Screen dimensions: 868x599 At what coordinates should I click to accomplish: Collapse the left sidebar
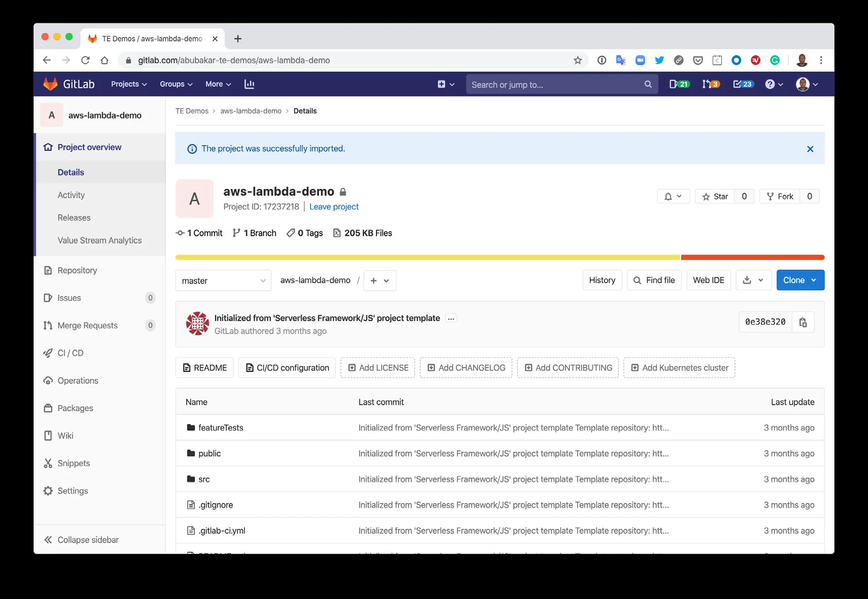coord(81,540)
